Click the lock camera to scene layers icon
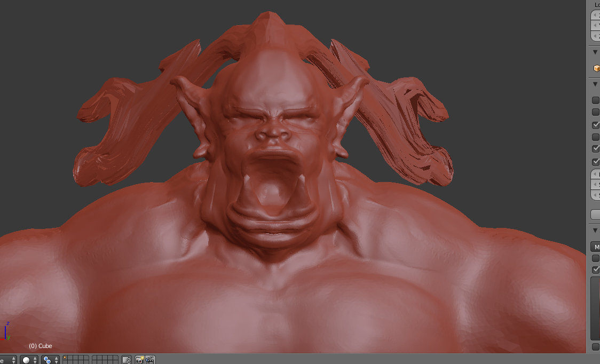 (x=127, y=360)
